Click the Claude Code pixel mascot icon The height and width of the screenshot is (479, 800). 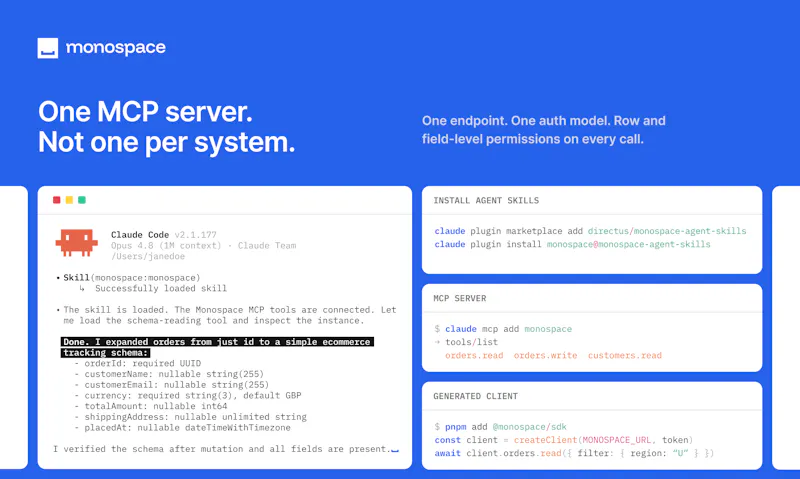coord(77,242)
